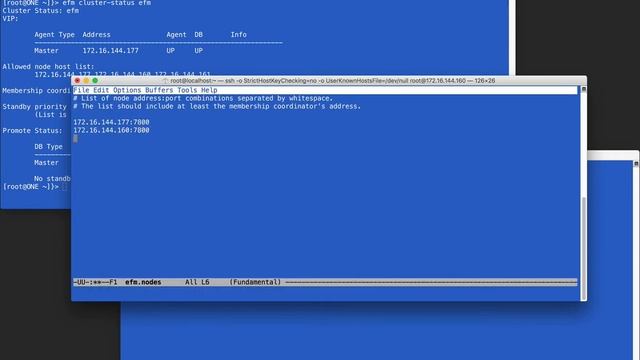The width and height of the screenshot is (640, 360).
Task: Click the efm.nodes buffer name in mode line
Action: tap(143, 282)
